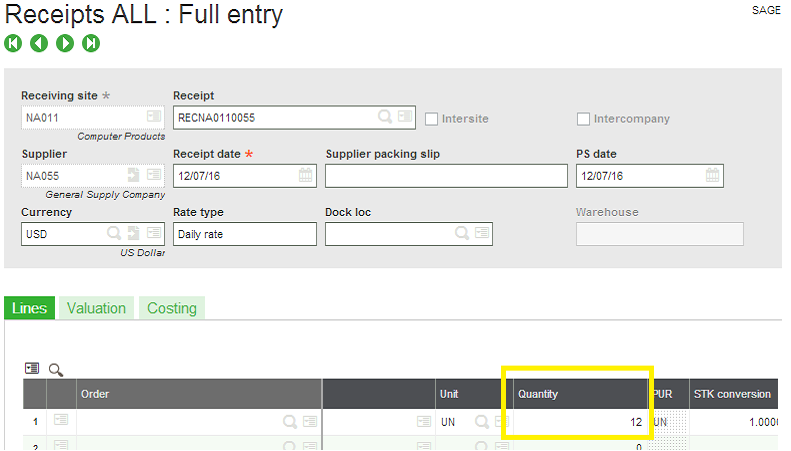Screen dimensions: 791x451
Task: Open the Rate type Daily rate dropdown
Action: pyautogui.click(x=245, y=234)
